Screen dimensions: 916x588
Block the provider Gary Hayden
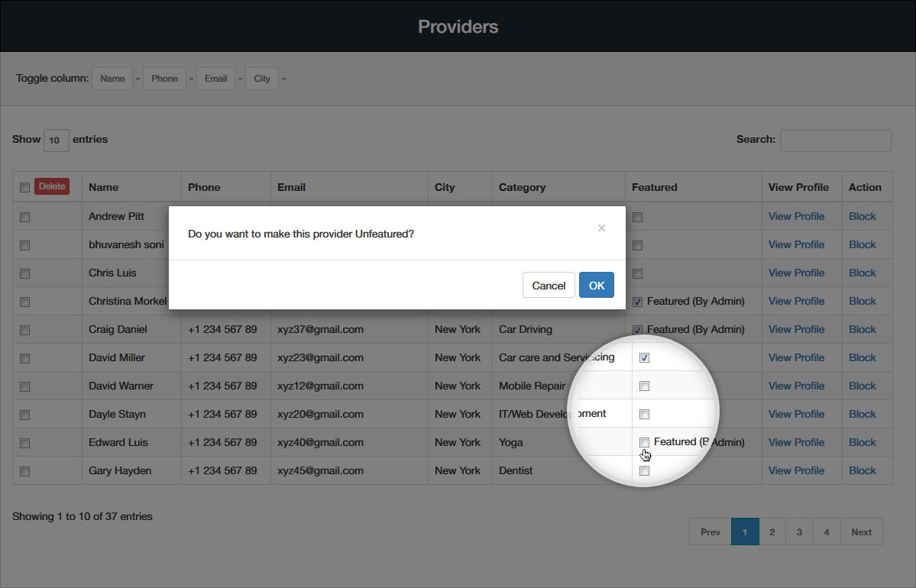coord(862,470)
